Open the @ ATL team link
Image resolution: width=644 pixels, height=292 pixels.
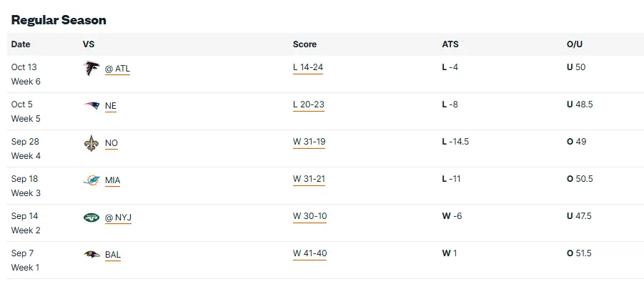(118, 69)
